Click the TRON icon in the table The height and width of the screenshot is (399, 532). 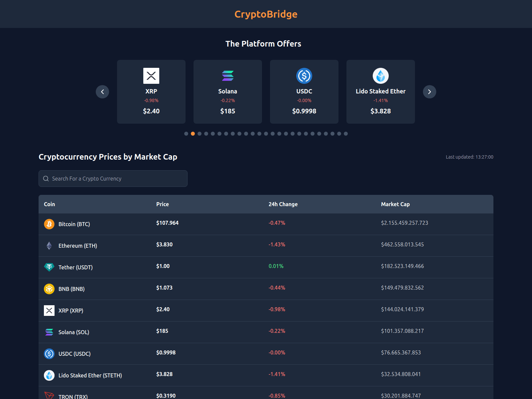click(49, 395)
